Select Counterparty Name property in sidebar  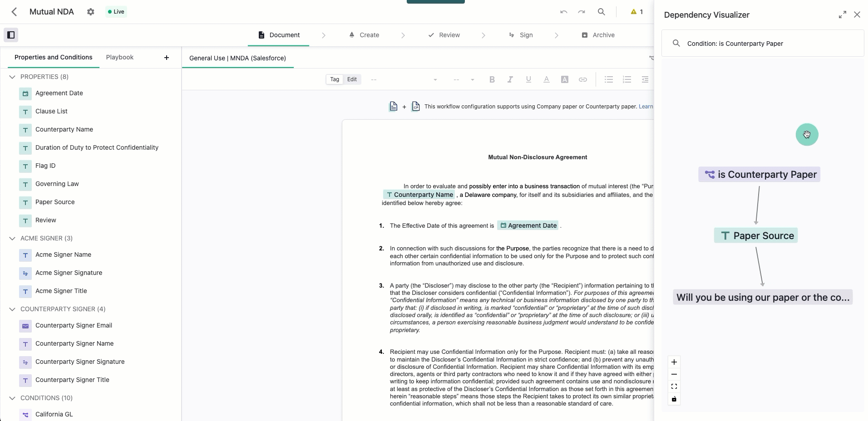(x=64, y=129)
